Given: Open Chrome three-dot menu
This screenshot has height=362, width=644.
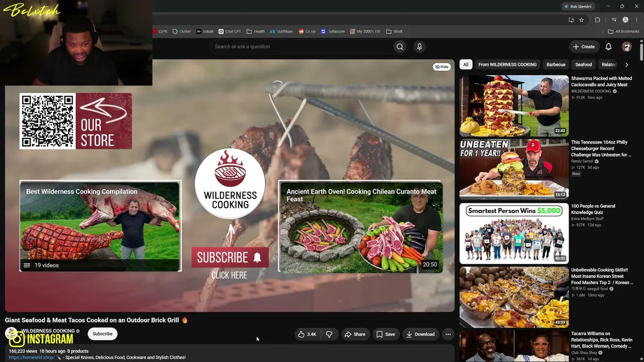Looking at the screenshot, I should click(637, 20).
